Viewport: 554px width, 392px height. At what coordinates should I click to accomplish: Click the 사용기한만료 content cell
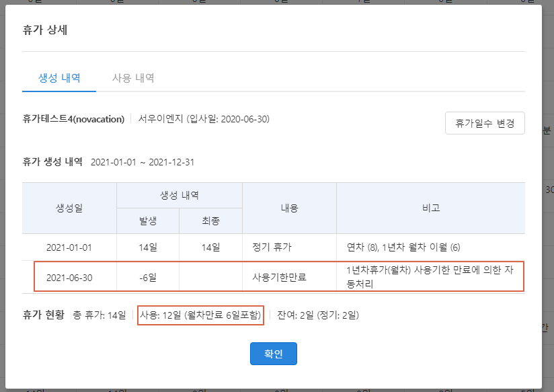279,277
